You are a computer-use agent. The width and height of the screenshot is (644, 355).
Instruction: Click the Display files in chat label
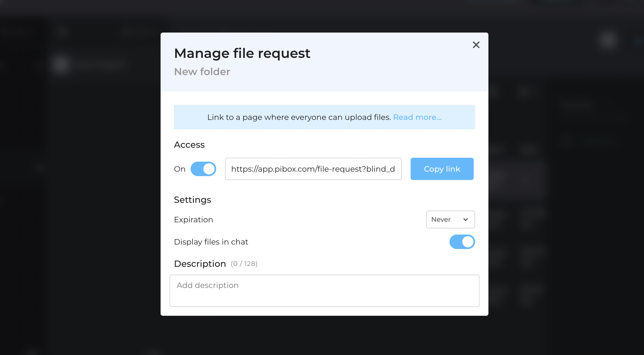click(211, 242)
